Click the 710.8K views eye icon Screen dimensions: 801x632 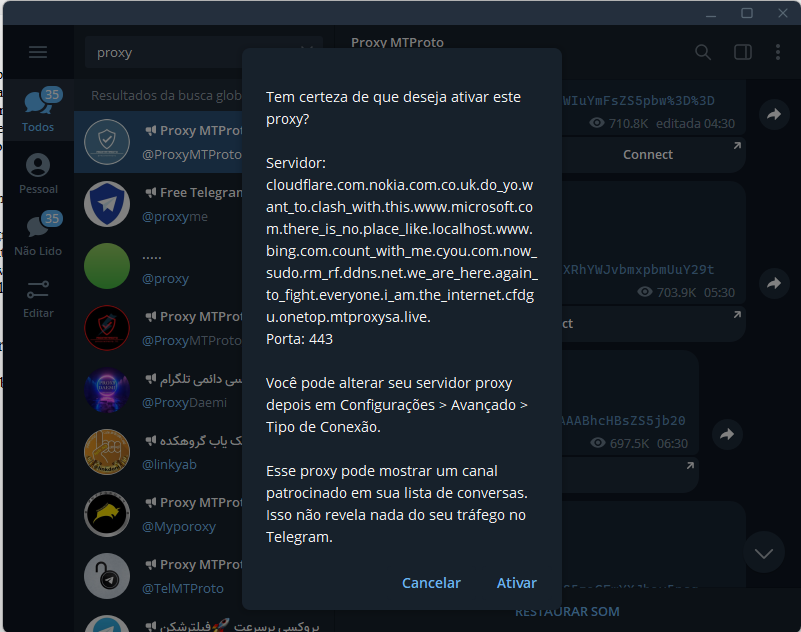(x=597, y=123)
